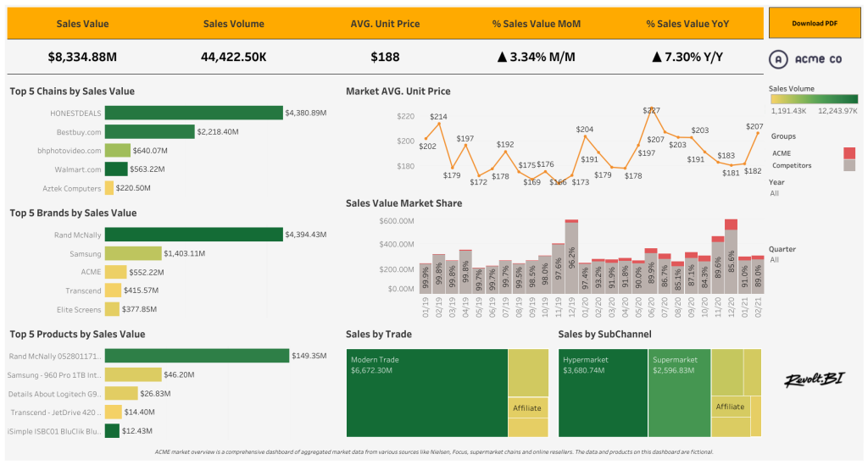Screen dimensions: 868x465
Task: Click the Competitors legend label
Action: [x=792, y=165]
